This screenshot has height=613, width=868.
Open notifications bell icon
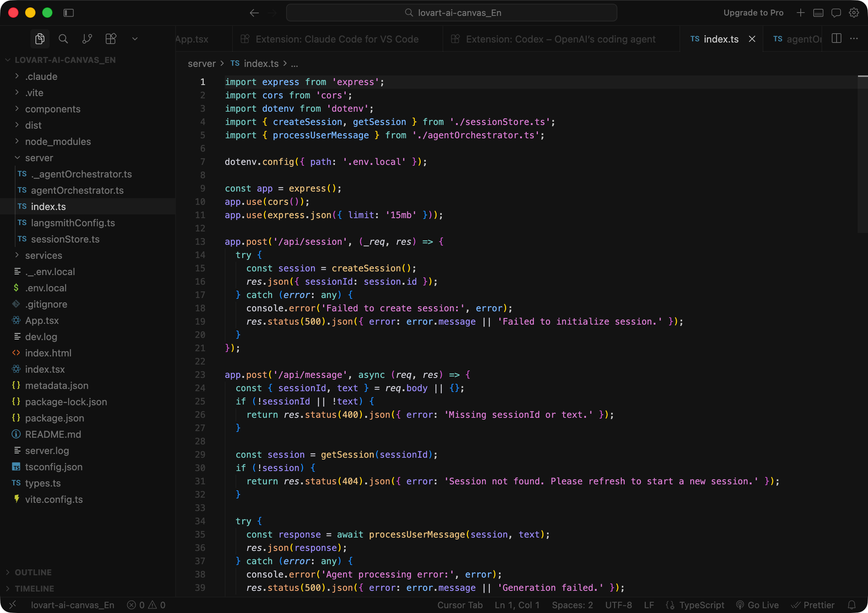(x=852, y=604)
